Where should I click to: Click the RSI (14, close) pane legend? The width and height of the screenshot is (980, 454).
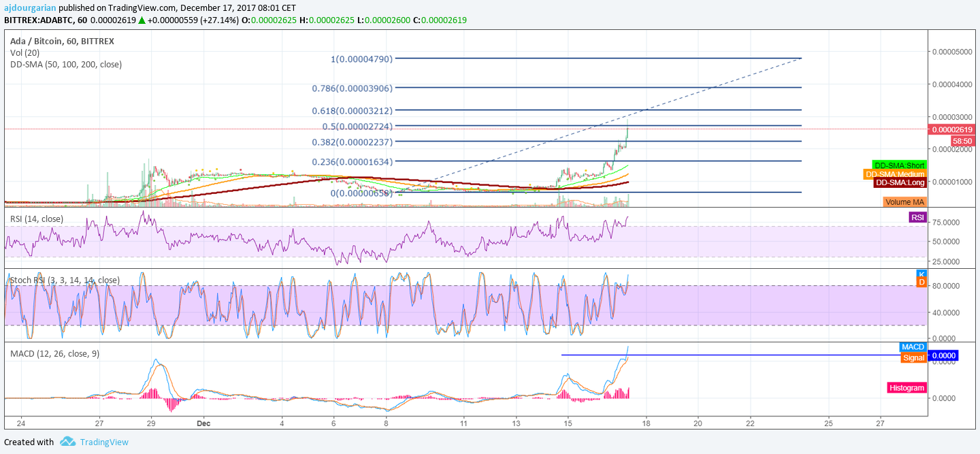click(x=37, y=218)
